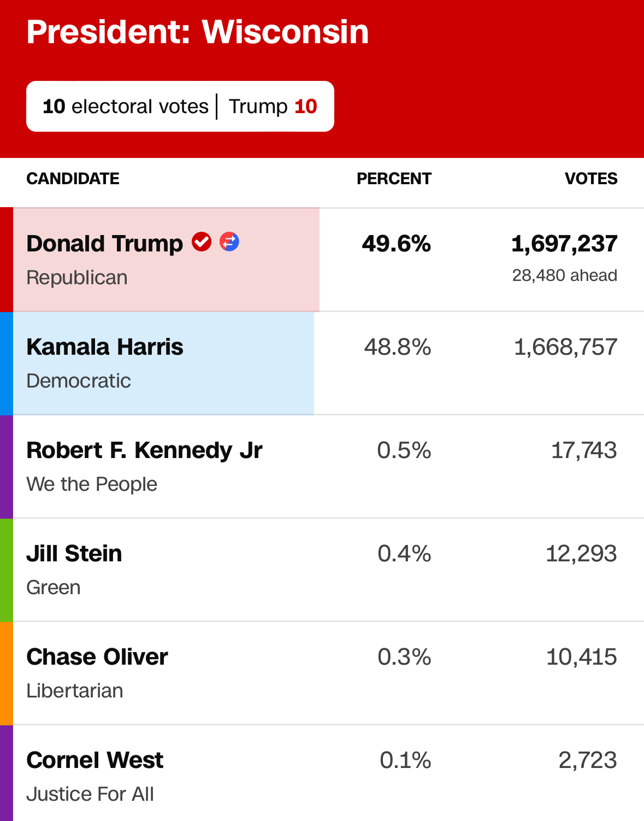Screen dimensions: 644x821
Task: Click the red Republican color bar
Action: pyautogui.click(x=7, y=260)
